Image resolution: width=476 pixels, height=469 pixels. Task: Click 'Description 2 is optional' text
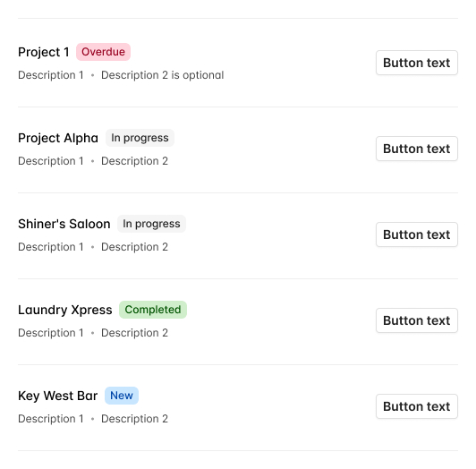pyautogui.click(x=163, y=75)
